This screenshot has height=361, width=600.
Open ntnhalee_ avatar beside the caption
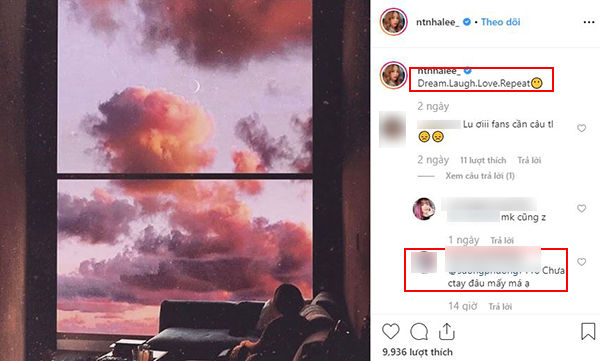tap(393, 75)
